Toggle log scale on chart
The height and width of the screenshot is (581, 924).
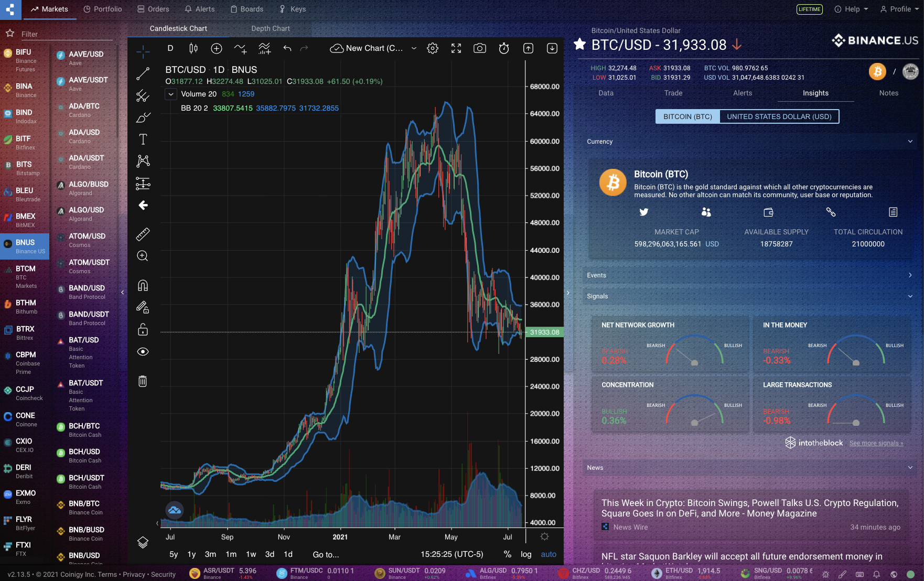click(x=526, y=554)
